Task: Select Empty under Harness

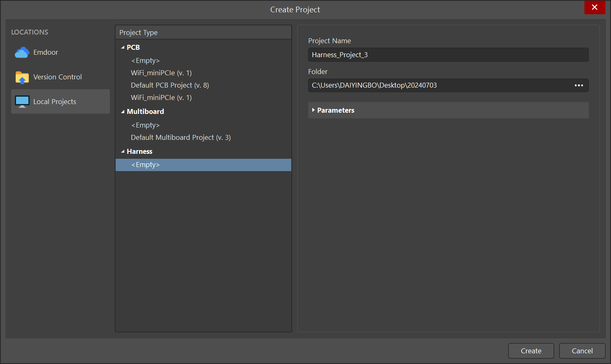Action: coord(145,165)
